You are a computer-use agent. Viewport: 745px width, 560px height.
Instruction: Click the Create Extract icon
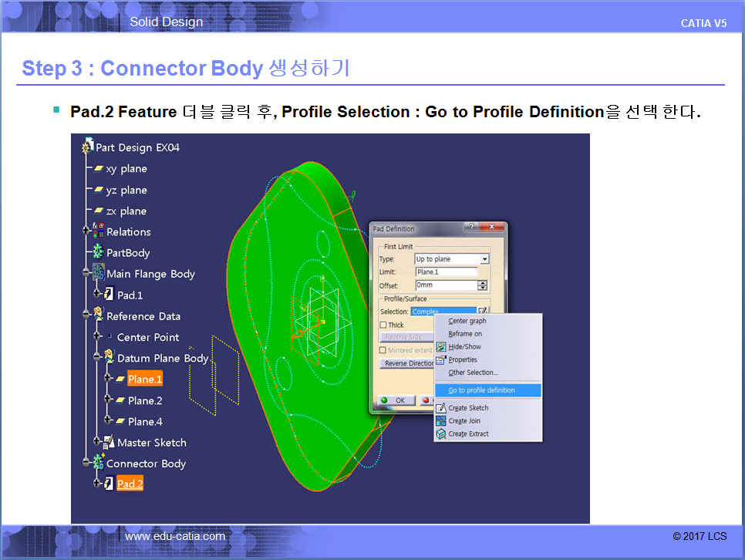tap(441, 434)
